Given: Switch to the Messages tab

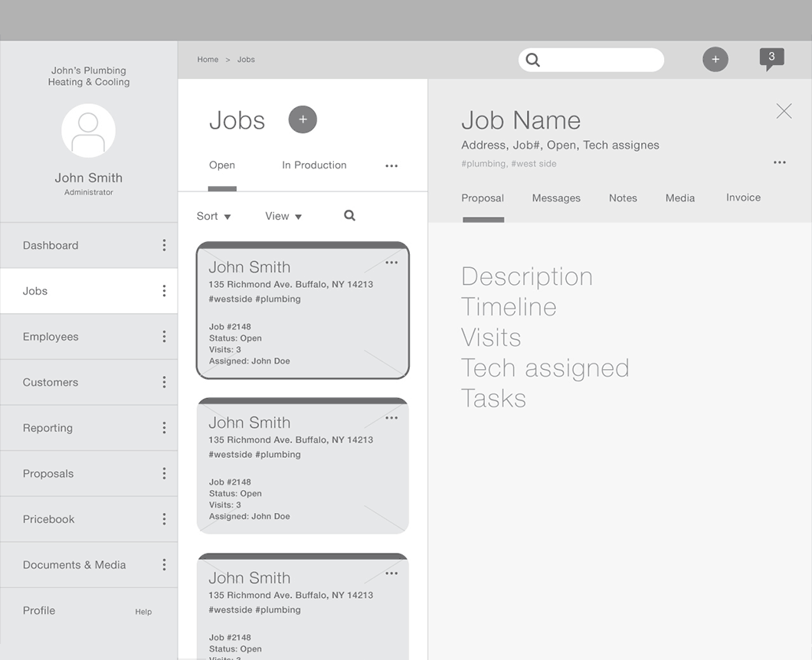Looking at the screenshot, I should pyautogui.click(x=556, y=198).
